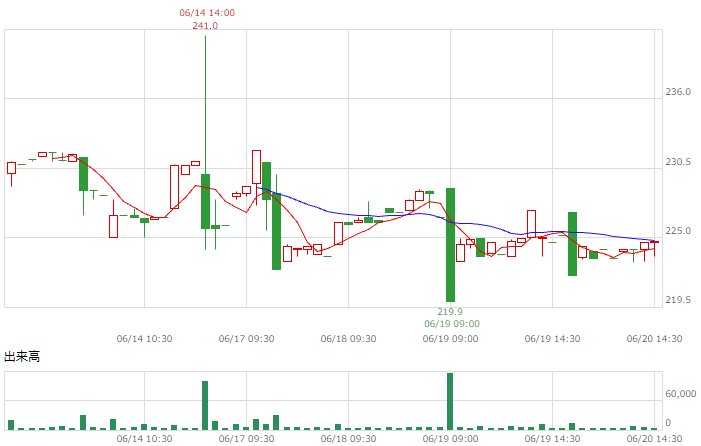Click volume chart's 06/19 14:30 time label
The image size is (701, 446).
552,438
